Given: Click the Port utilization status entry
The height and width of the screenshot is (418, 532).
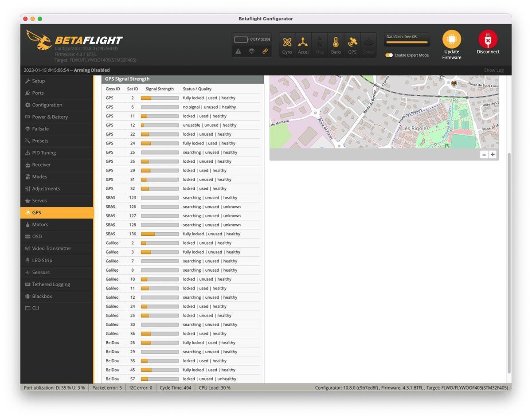Looking at the screenshot, I should [x=54, y=388].
